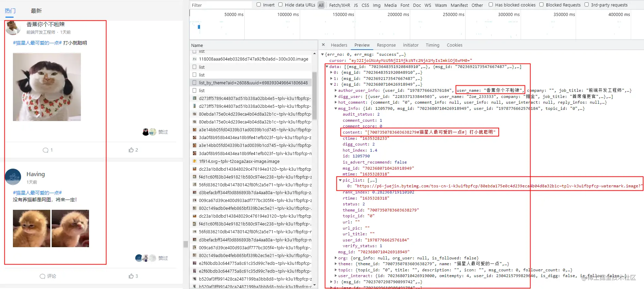Screen dimensions: 644x289
Task: Switch to Preview tab
Action: coord(362,45)
